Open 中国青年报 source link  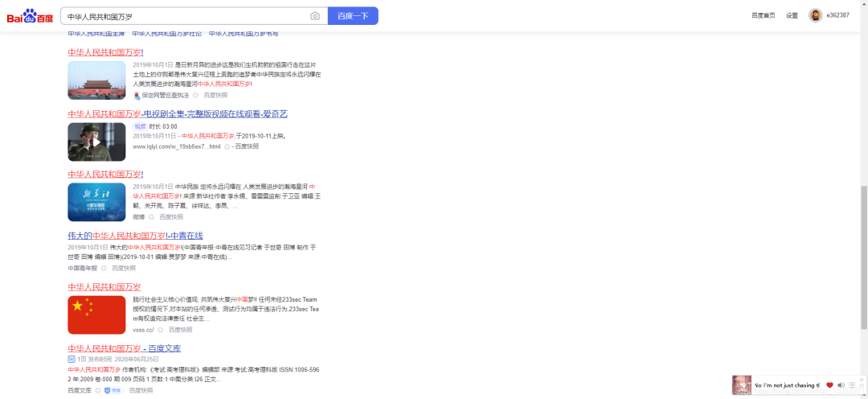(83, 268)
